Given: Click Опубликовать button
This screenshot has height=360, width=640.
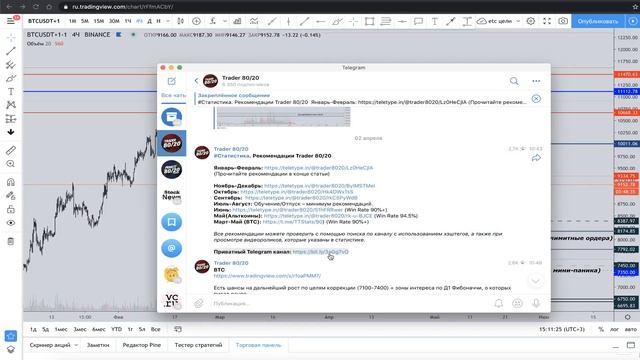Looking at the screenshot, I should tap(598, 21).
